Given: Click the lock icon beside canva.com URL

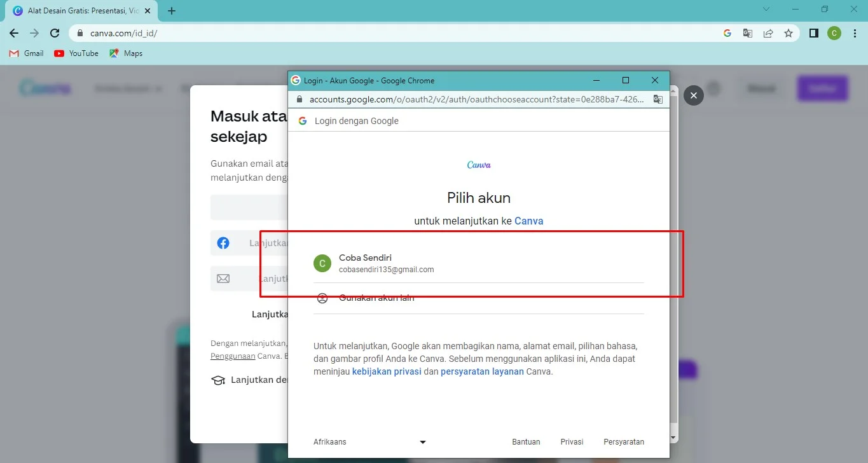Looking at the screenshot, I should pos(80,33).
